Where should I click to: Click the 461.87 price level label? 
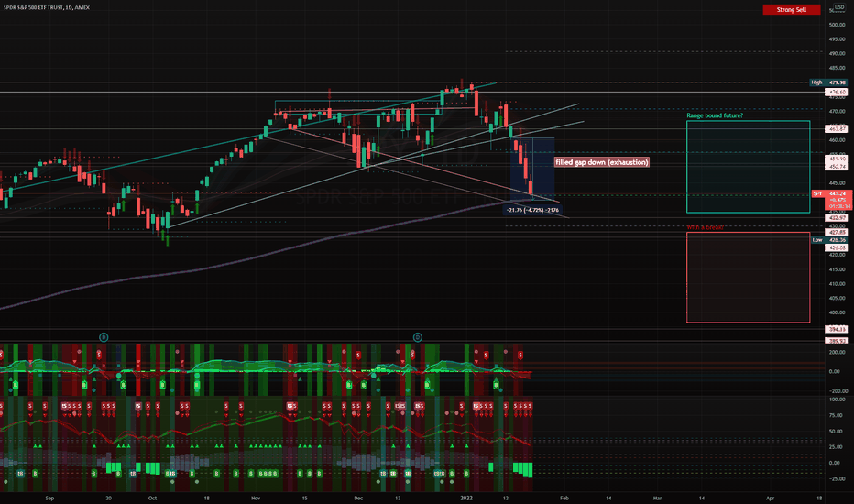[837, 129]
